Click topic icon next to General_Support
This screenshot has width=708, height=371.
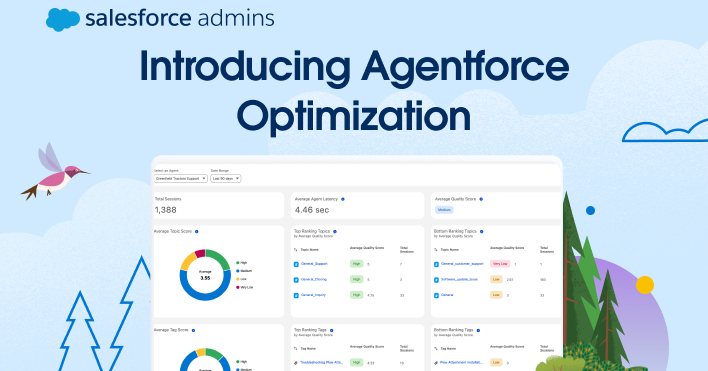296,264
